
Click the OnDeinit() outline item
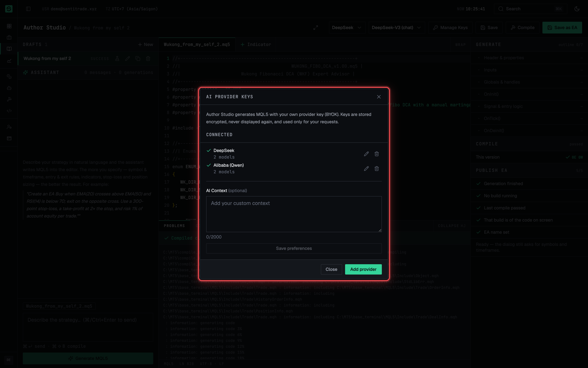[x=529, y=131]
